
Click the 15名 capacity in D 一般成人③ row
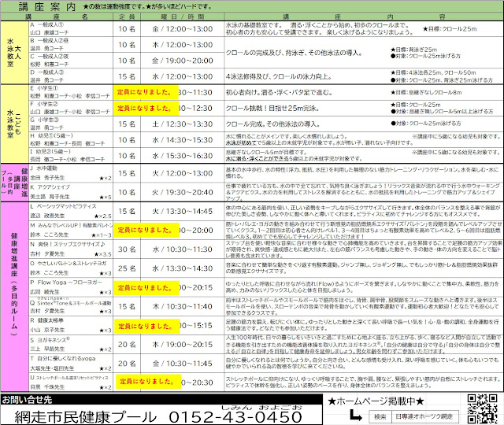click(127, 76)
